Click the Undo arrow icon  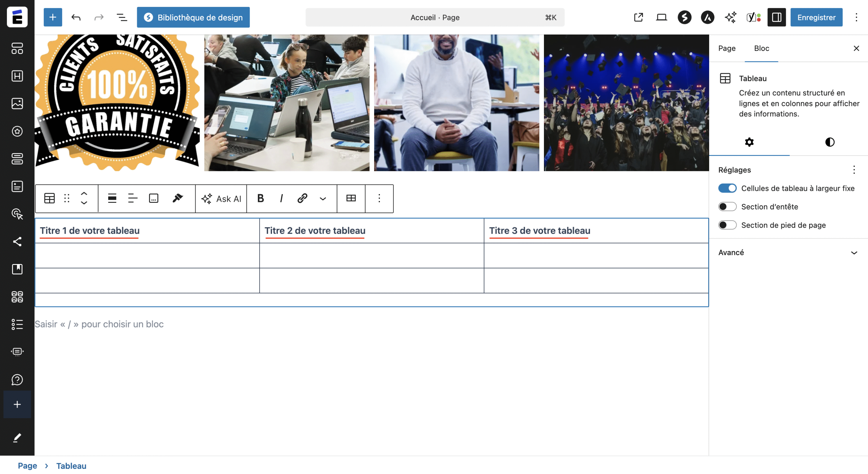click(76, 17)
